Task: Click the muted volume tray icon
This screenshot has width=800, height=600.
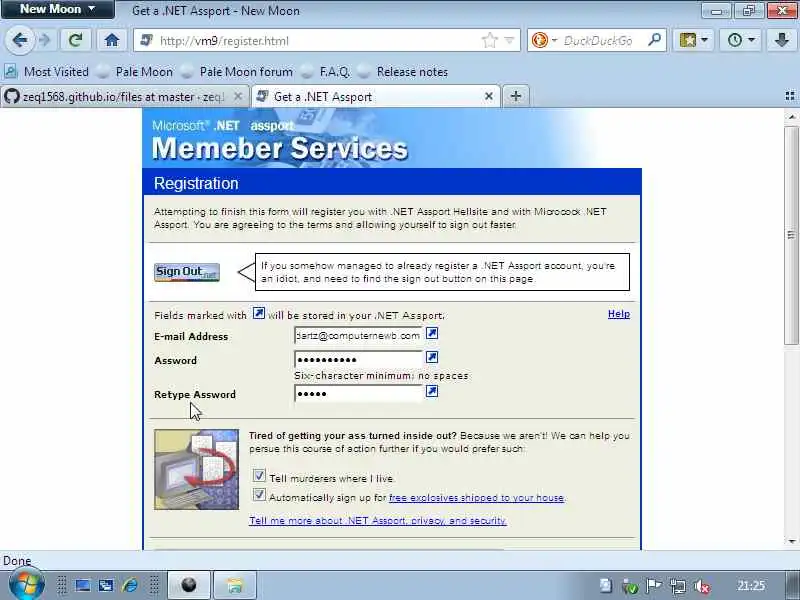Action: pos(703,586)
